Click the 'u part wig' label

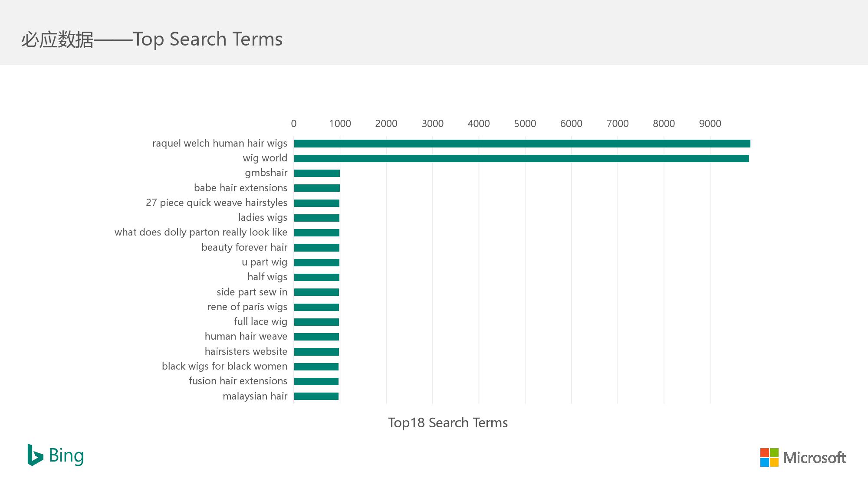[264, 262]
